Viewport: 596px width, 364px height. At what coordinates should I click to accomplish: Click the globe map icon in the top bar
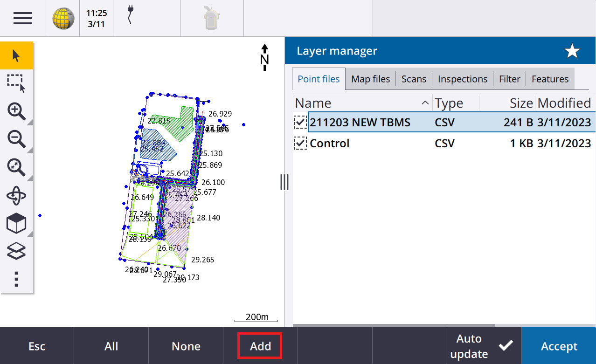62,18
